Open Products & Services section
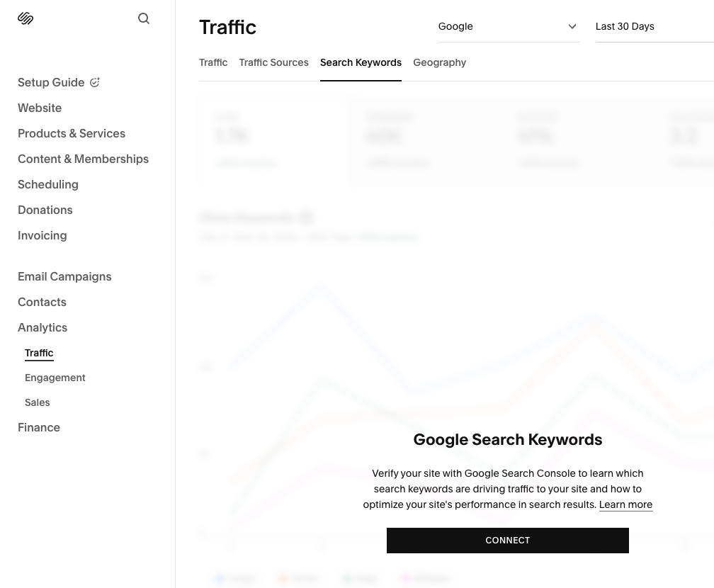This screenshot has width=714, height=588. tap(72, 133)
